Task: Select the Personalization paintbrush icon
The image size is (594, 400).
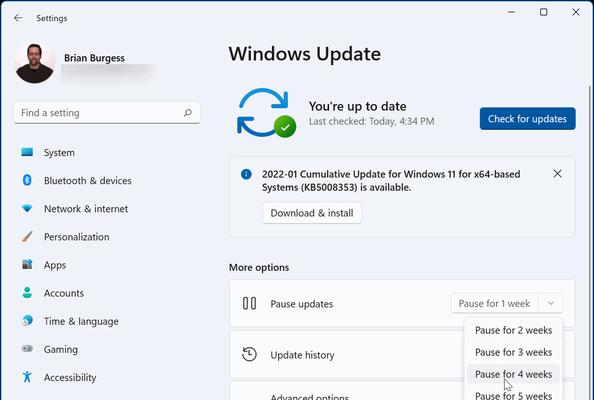Action: 27,237
